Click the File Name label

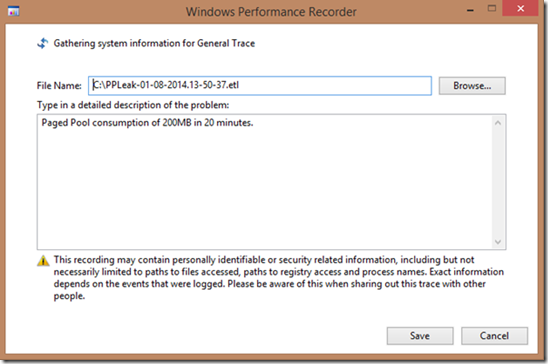[59, 86]
